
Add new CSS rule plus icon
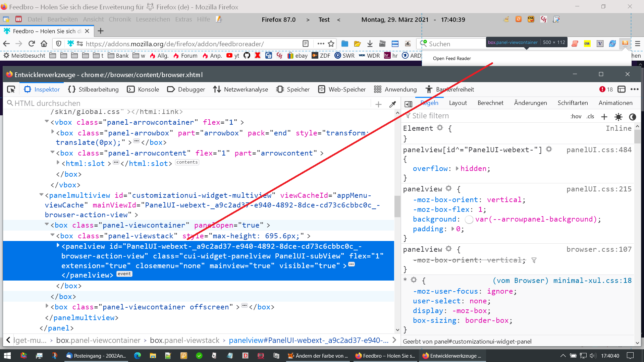(x=604, y=117)
